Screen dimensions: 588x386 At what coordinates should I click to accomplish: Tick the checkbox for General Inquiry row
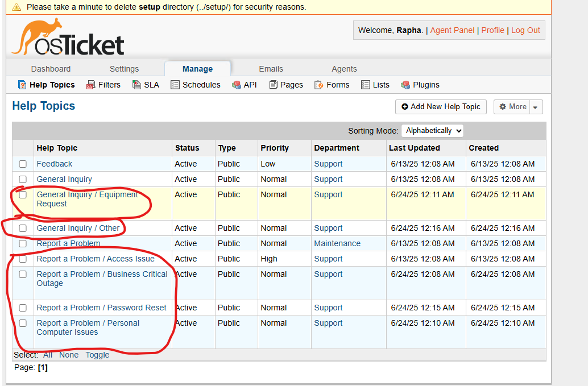(23, 180)
